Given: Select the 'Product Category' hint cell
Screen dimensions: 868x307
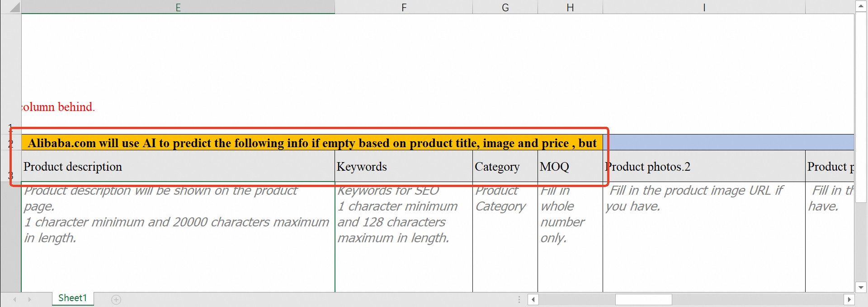Looking at the screenshot, I should click(505, 237).
